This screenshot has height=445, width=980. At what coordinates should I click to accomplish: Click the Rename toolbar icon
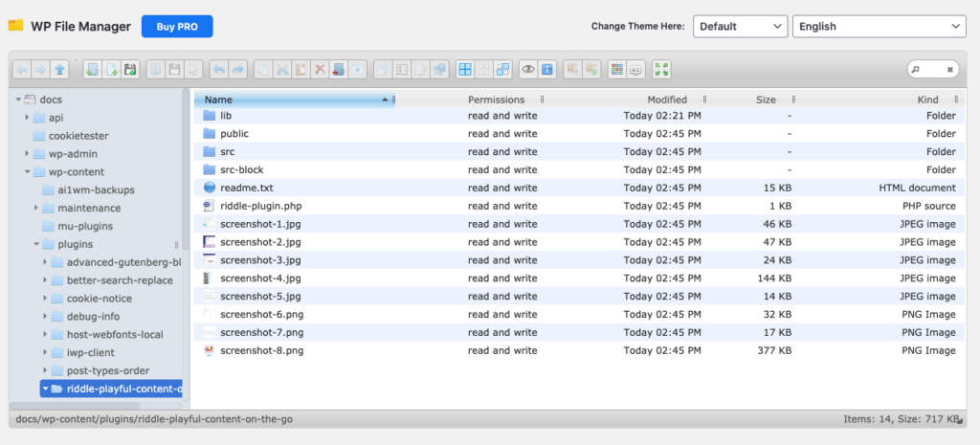(402, 69)
